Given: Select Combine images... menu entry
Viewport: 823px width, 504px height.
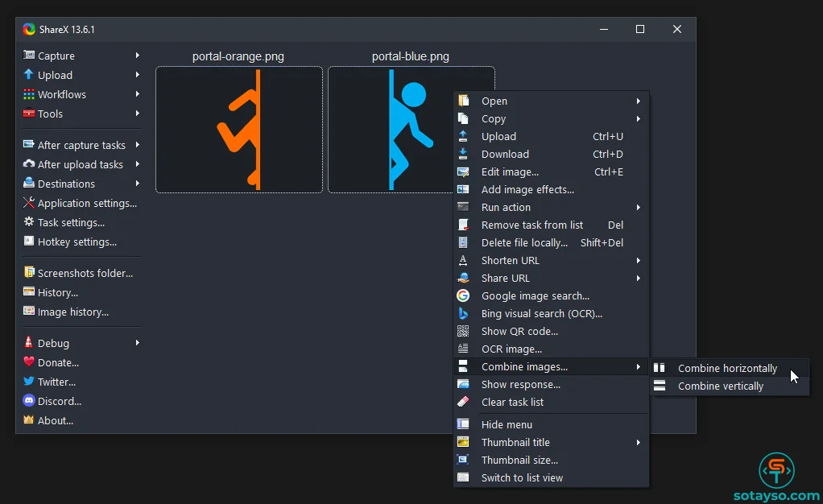Looking at the screenshot, I should tap(551, 366).
